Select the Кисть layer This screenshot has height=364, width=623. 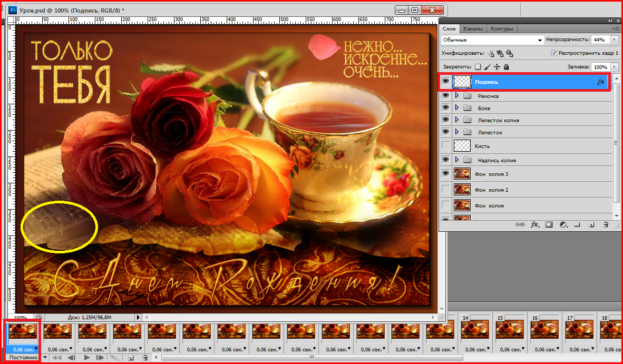[532, 146]
